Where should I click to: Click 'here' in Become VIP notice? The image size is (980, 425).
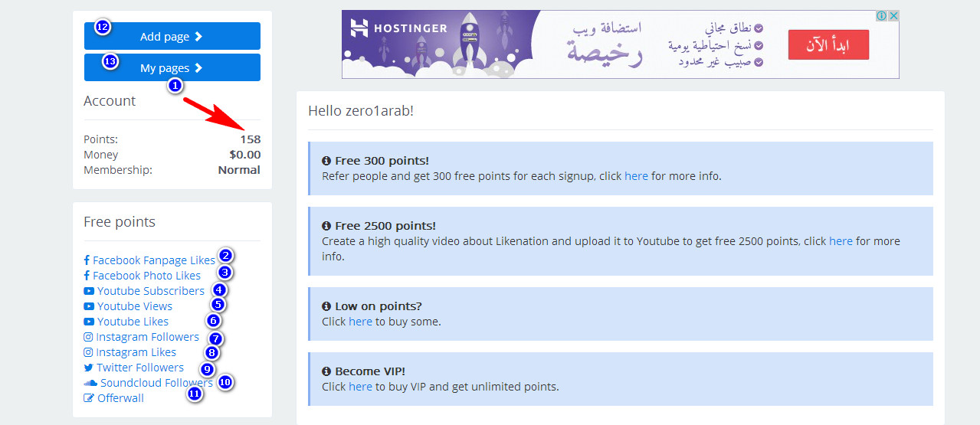pos(360,387)
